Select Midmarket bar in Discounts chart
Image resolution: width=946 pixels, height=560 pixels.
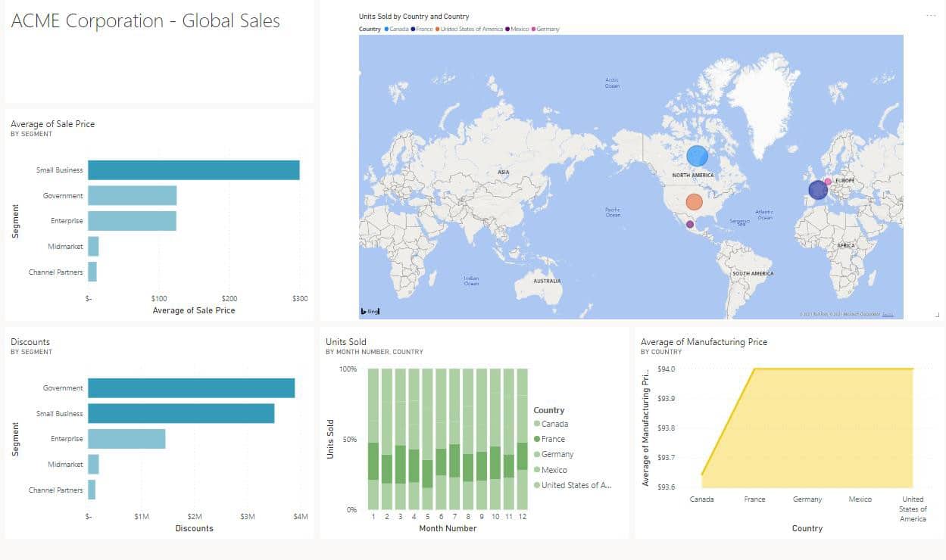tap(93, 464)
